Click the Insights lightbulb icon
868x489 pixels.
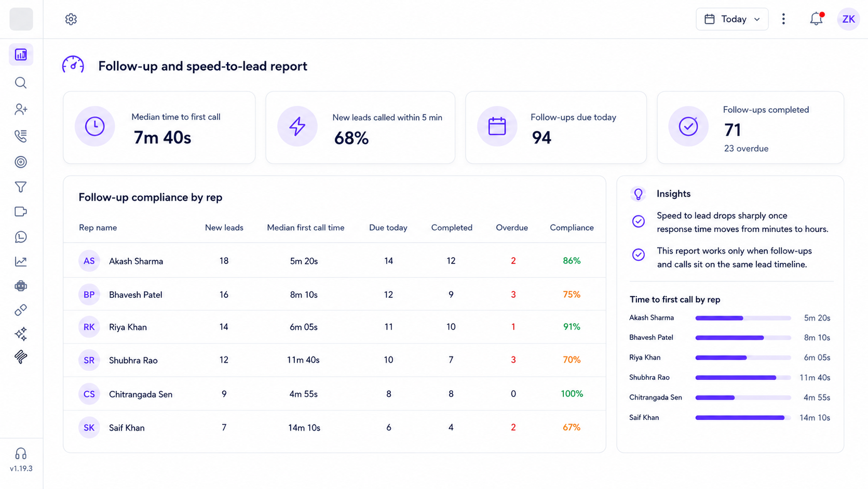coord(638,194)
